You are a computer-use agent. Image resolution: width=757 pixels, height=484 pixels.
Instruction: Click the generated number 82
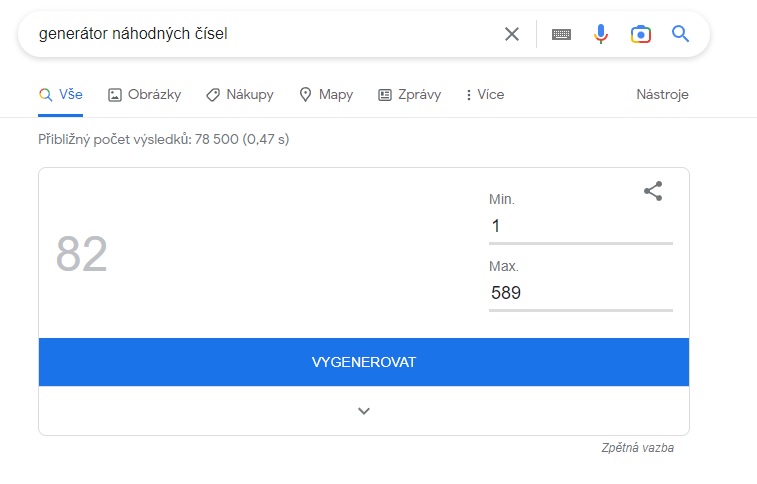point(82,254)
